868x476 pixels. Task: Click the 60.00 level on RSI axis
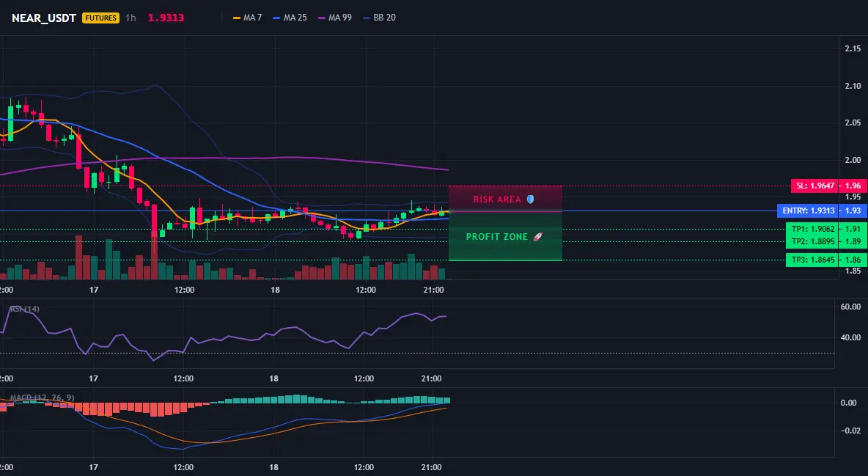coord(850,307)
